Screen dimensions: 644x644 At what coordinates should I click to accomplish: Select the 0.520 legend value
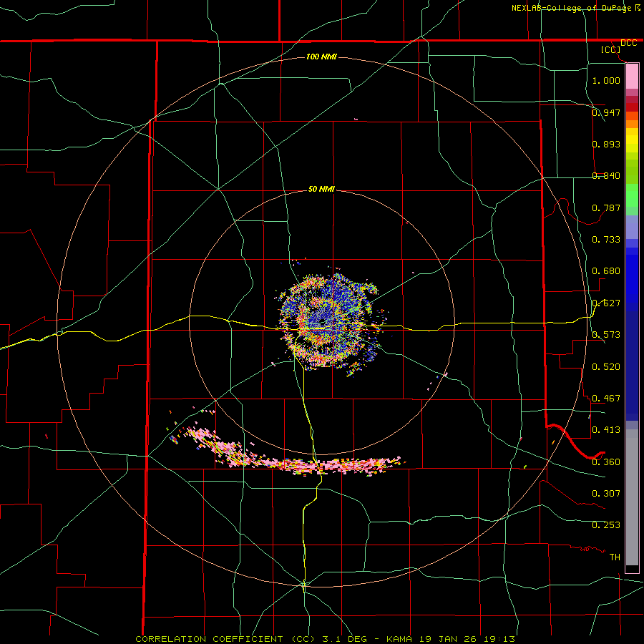[x=606, y=366]
